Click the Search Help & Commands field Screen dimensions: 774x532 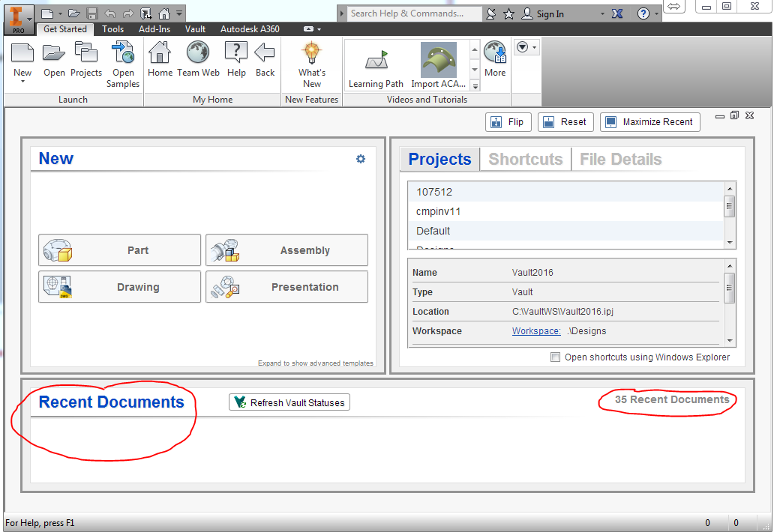point(414,13)
